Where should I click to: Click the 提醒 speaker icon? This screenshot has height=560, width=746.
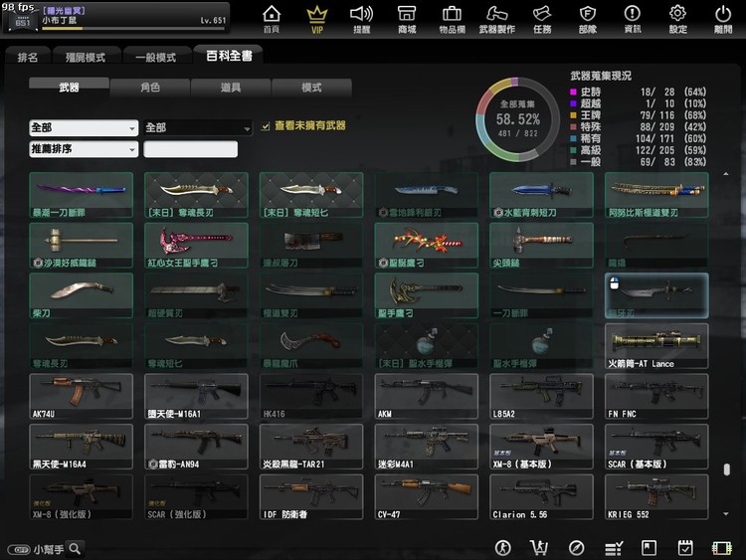(362, 19)
